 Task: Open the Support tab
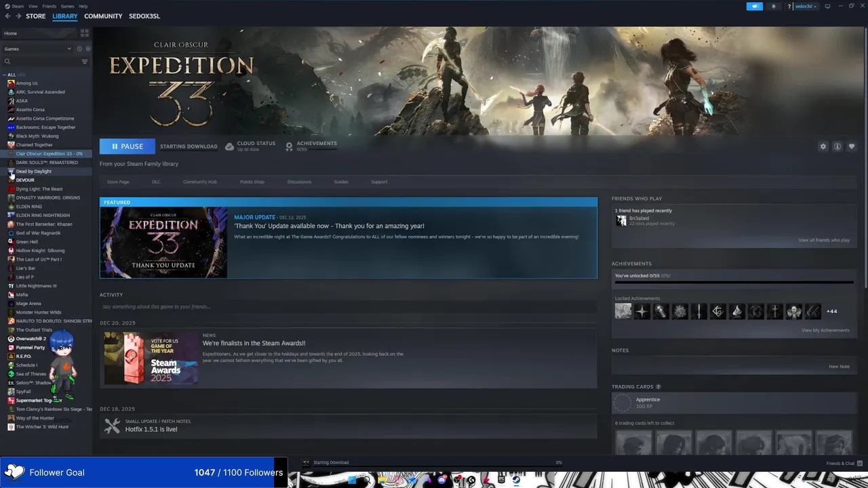[x=379, y=182]
